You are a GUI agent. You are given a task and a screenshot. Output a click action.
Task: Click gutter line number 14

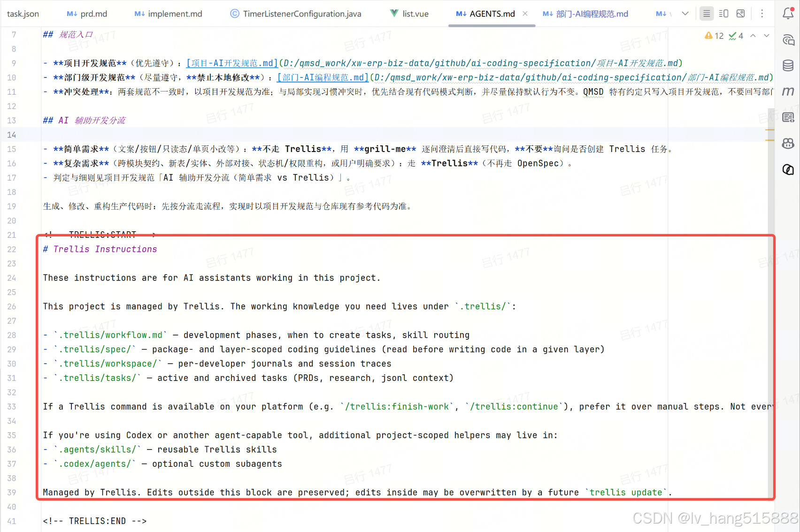12,135
